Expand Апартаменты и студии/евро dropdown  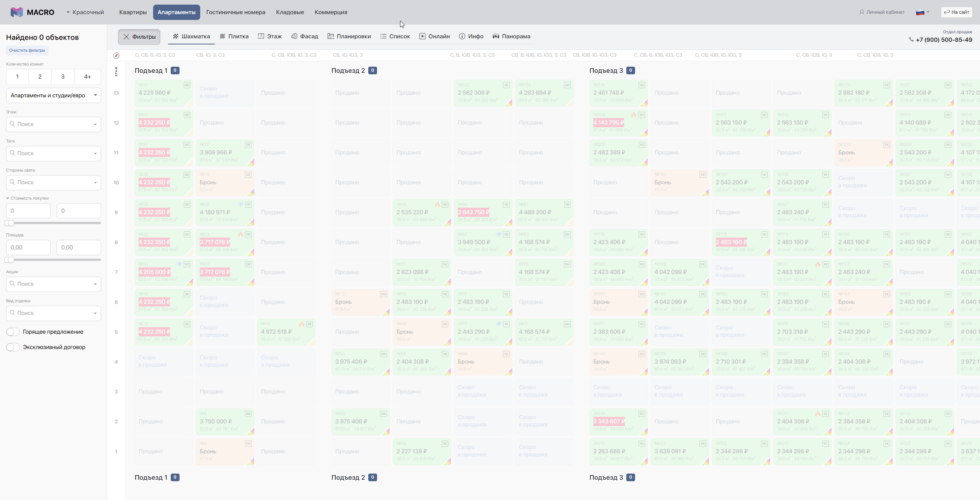54,95
